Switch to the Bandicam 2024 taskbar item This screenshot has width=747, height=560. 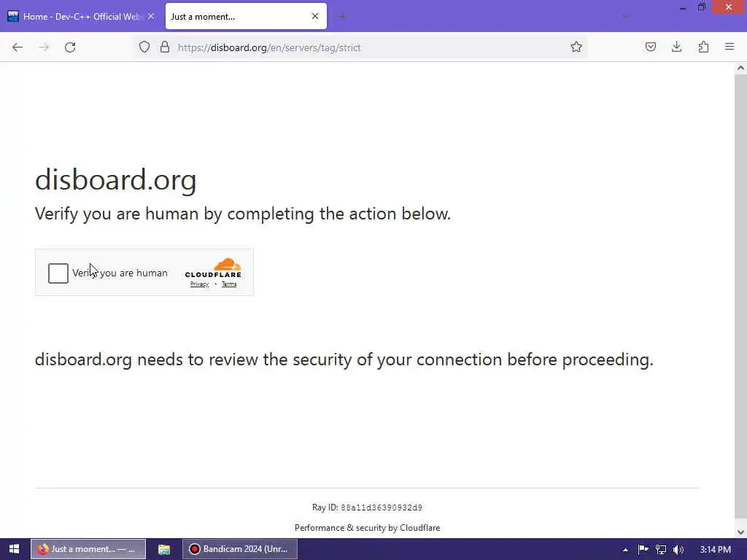(x=239, y=549)
